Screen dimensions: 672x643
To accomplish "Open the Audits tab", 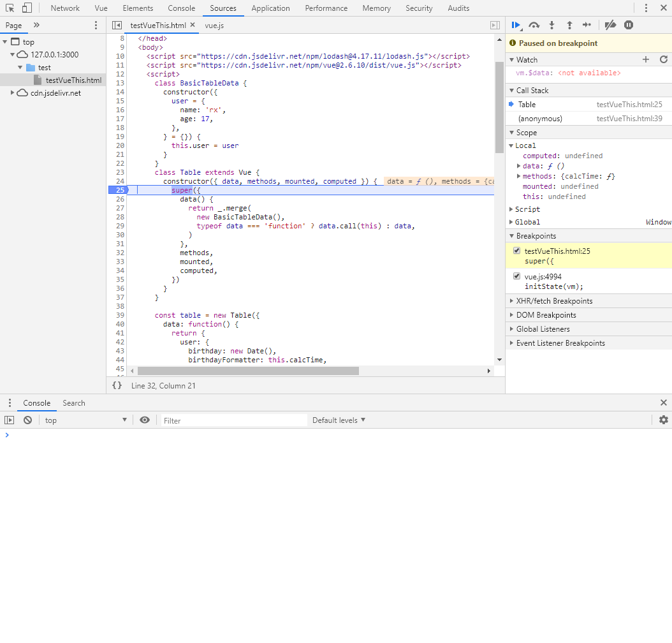I will (x=458, y=8).
